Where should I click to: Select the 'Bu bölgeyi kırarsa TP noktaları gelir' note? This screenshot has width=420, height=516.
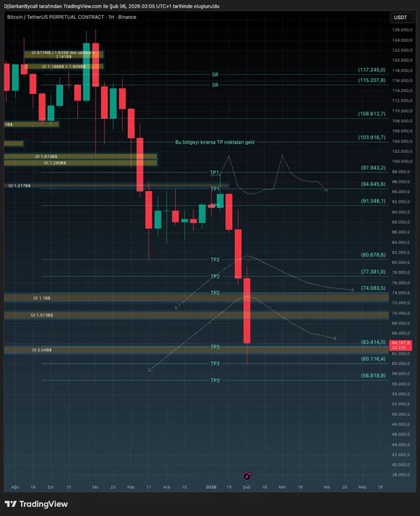pyautogui.click(x=215, y=142)
